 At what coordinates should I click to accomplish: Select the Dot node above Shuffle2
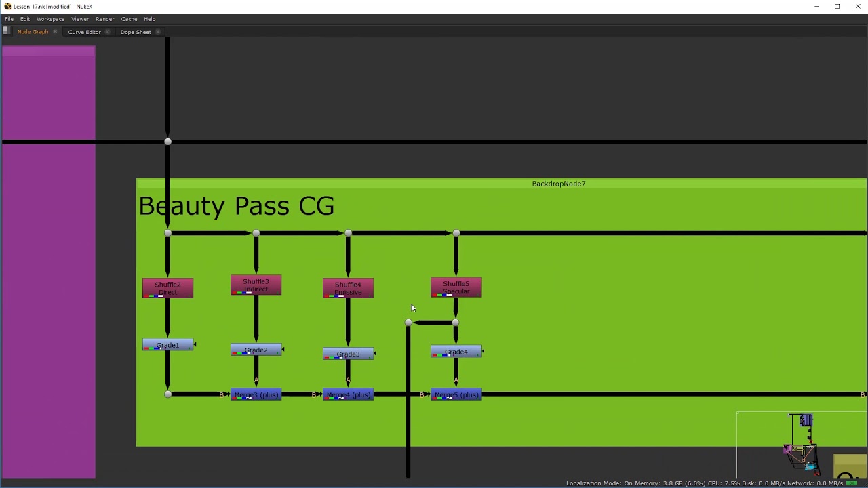click(167, 233)
